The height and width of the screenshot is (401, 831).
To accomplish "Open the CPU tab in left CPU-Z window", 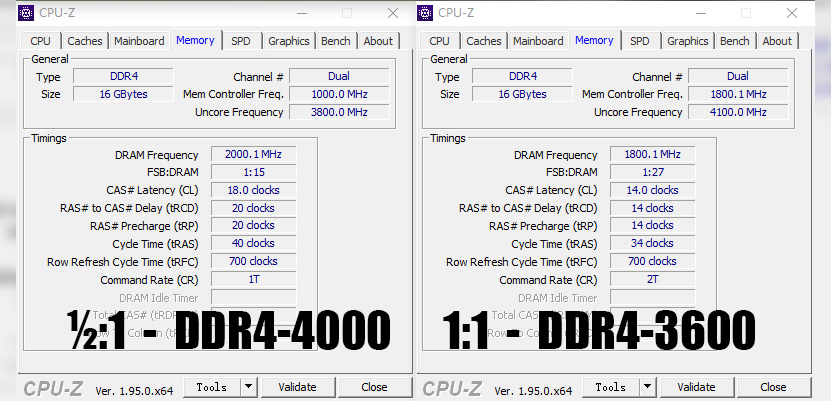I will pos(41,41).
